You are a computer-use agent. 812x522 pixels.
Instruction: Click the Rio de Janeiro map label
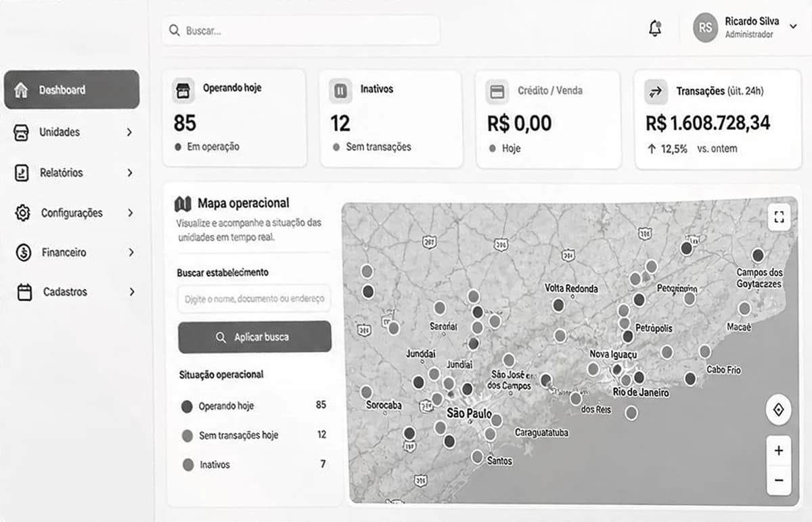pyautogui.click(x=641, y=393)
